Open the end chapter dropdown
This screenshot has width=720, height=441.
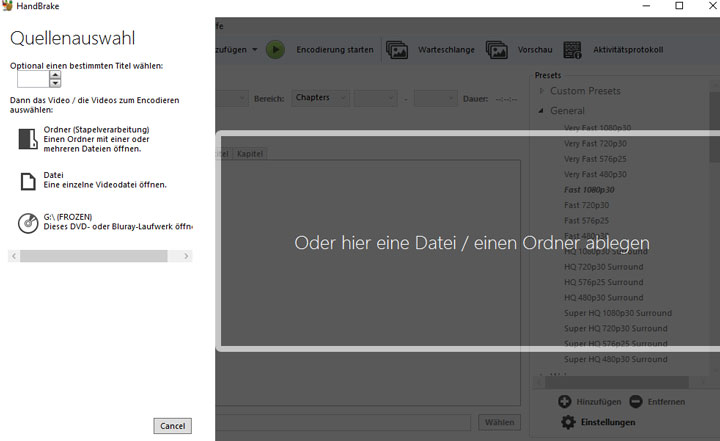[x=436, y=98]
